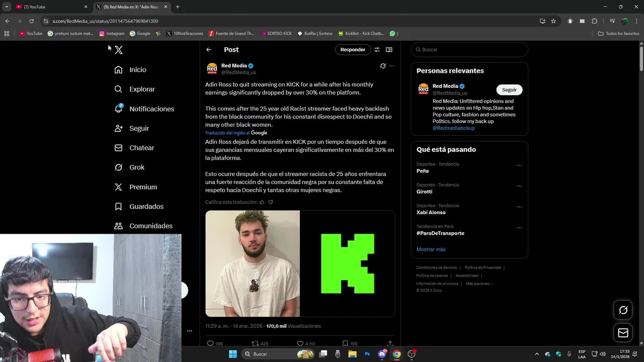Viewport: 644px width, 362px height.
Task: Reload the page in Chrome
Action: pos(31,21)
